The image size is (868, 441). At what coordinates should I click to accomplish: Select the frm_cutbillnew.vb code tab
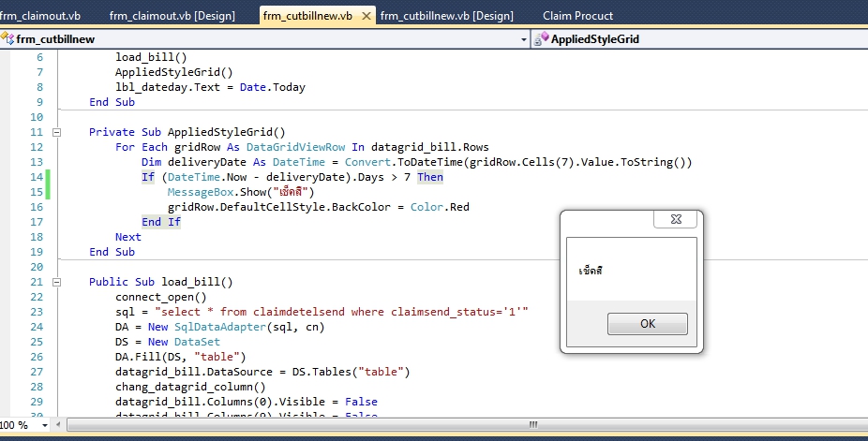(x=307, y=16)
